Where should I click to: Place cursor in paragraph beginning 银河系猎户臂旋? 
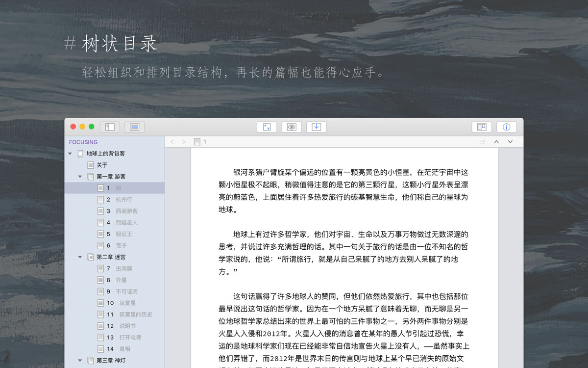(x=343, y=191)
